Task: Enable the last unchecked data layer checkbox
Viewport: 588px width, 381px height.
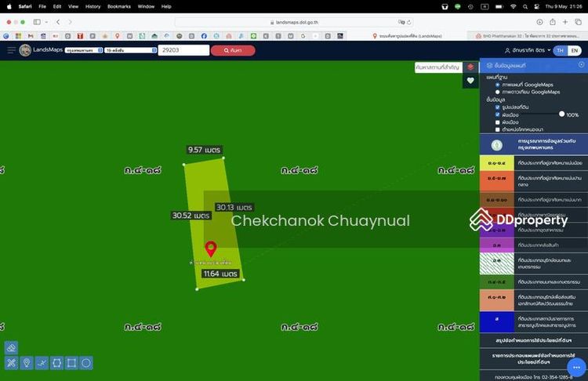Action: coord(497,129)
